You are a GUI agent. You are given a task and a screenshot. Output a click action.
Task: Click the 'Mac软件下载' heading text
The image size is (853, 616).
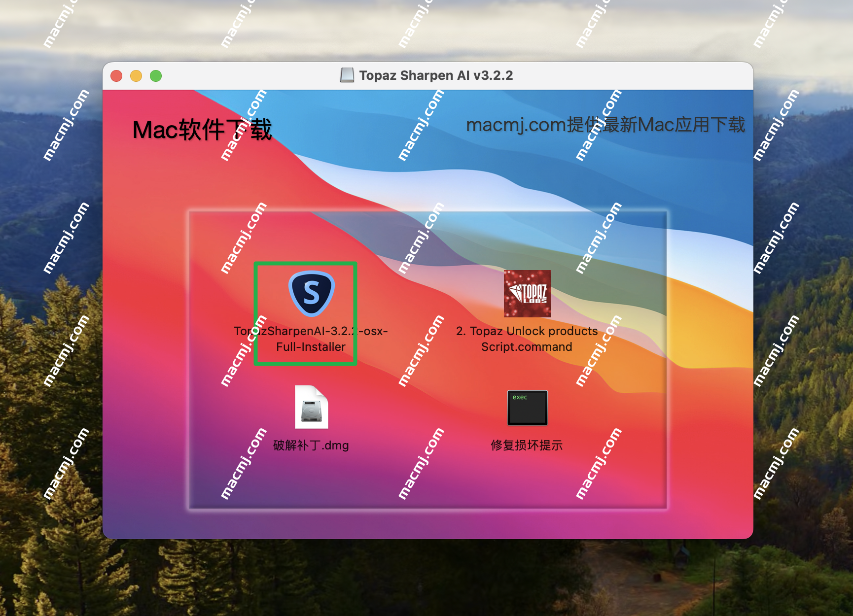pos(202,130)
